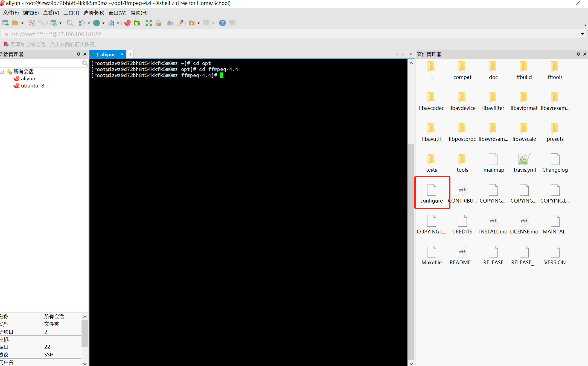
Task: Click the keyboard key mapping icon
Action: pyautogui.click(x=170, y=23)
